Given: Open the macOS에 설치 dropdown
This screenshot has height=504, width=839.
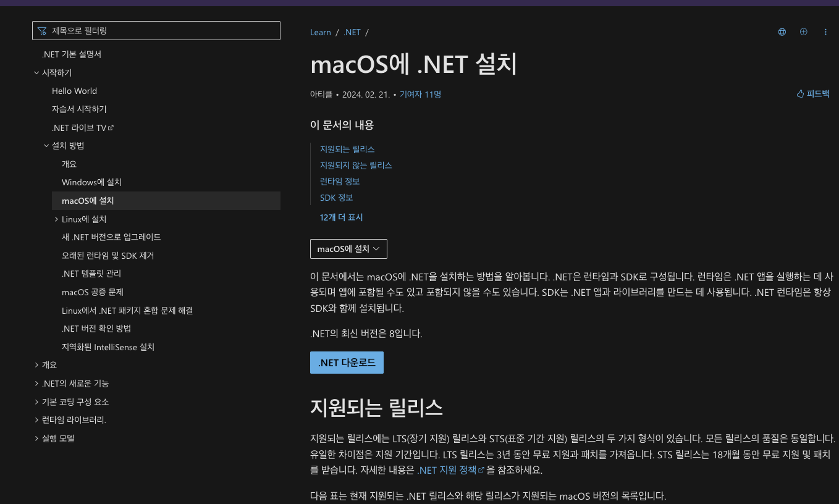Looking at the screenshot, I should 348,249.
